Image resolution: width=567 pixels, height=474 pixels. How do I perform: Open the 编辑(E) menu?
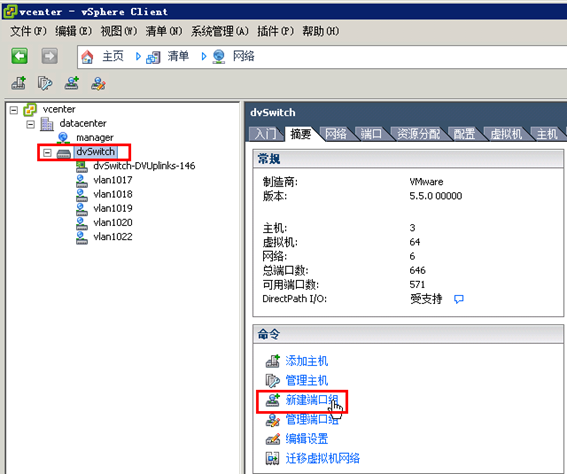tap(73, 31)
